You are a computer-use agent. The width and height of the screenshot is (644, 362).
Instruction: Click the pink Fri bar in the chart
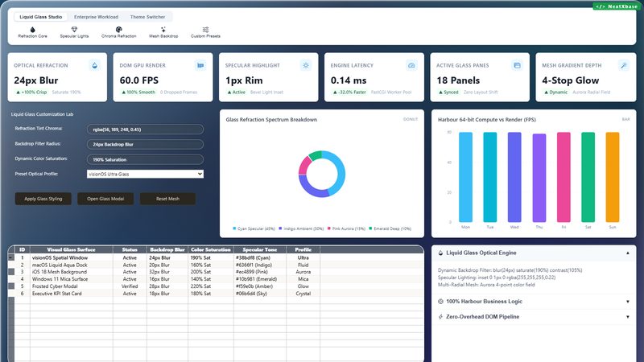[563, 177]
